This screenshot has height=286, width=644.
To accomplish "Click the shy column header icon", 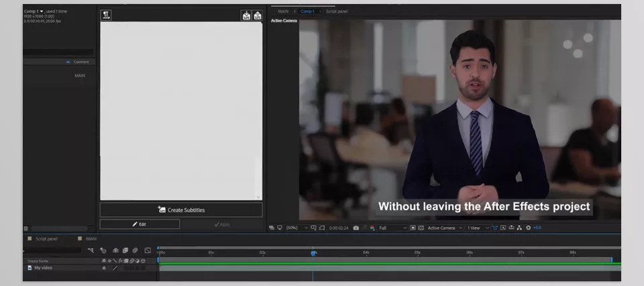I will pos(104,261).
